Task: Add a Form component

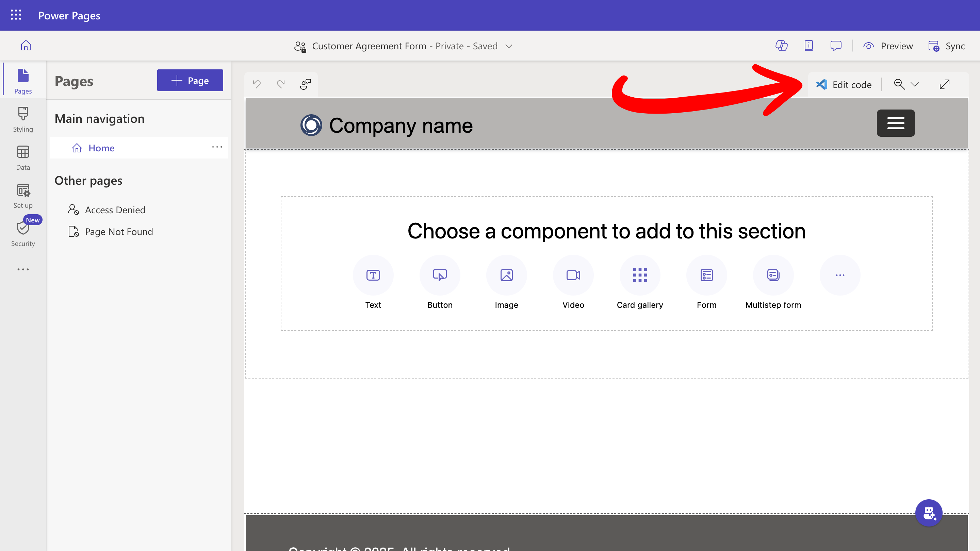Action: tap(706, 275)
